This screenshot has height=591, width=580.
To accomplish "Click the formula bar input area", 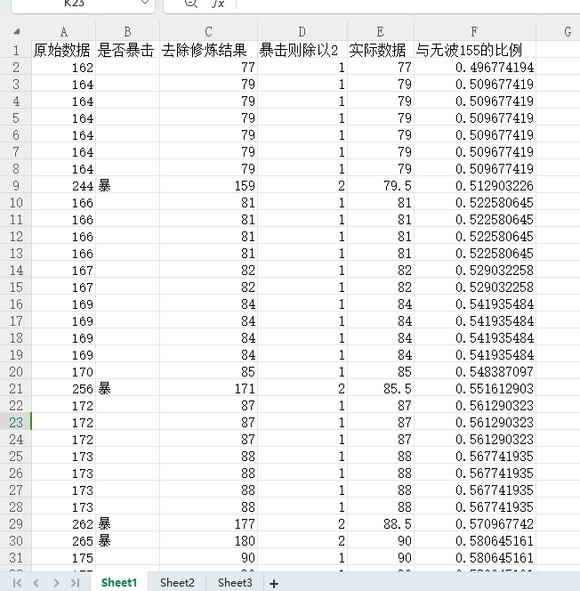I will click(408, 4).
